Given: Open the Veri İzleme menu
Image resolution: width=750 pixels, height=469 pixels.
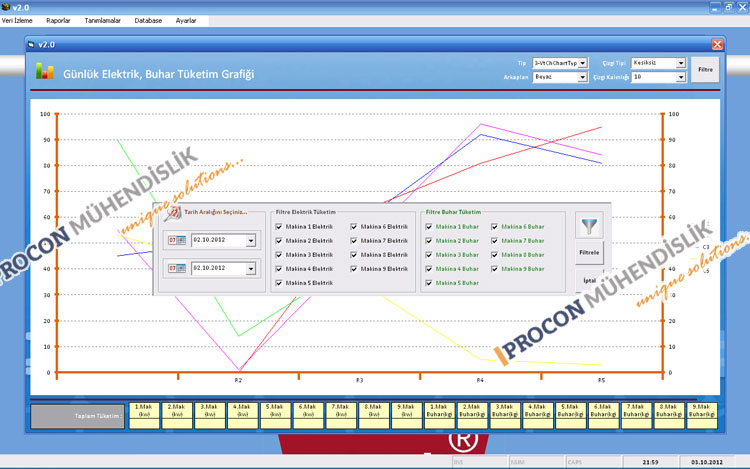Looking at the screenshot, I should (17, 21).
